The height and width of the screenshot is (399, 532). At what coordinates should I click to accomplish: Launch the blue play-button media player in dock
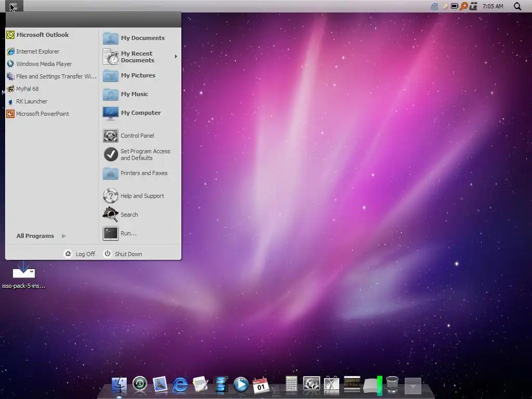[x=241, y=385]
